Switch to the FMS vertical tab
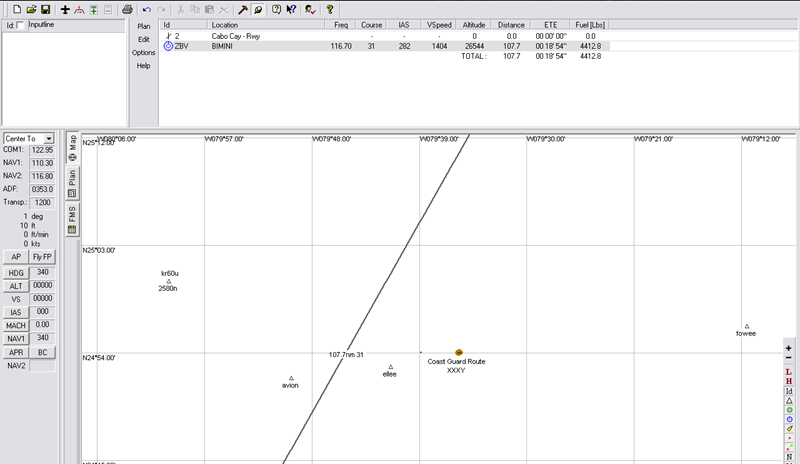The height and width of the screenshot is (464, 800). [x=71, y=220]
